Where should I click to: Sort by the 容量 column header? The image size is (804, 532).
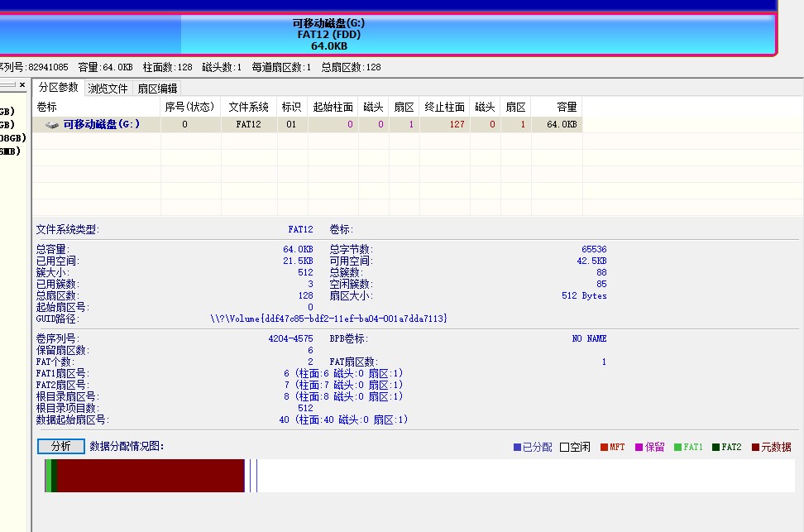click(557, 107)
